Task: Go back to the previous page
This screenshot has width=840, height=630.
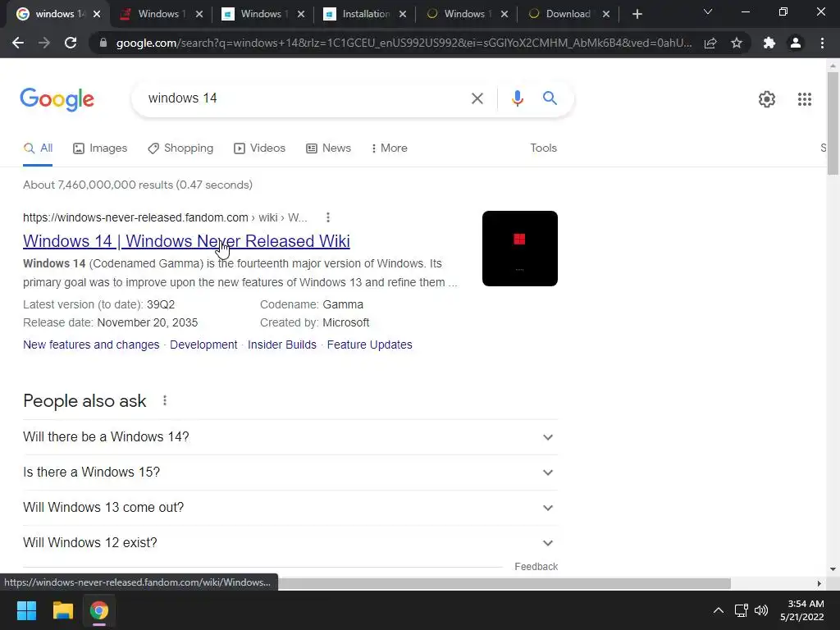Action: coord(18,43)
